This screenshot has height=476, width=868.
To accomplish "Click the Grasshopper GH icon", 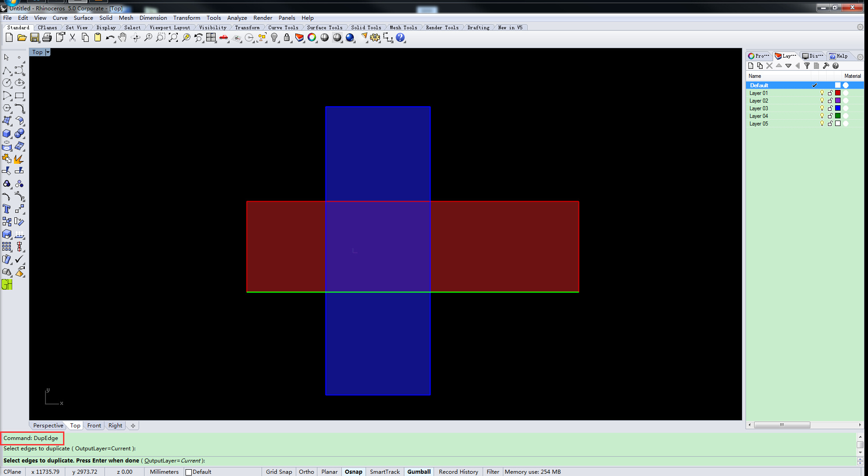I will [7, 284].
